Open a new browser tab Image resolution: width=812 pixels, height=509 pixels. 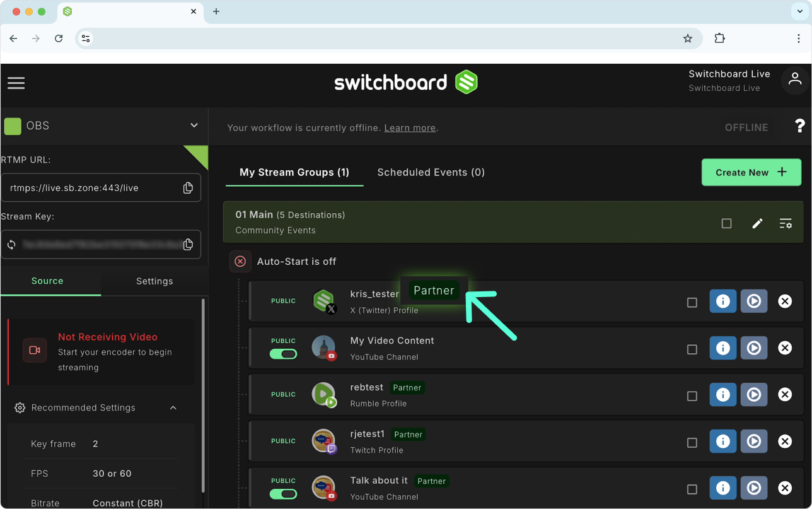(x=216, y=11)
